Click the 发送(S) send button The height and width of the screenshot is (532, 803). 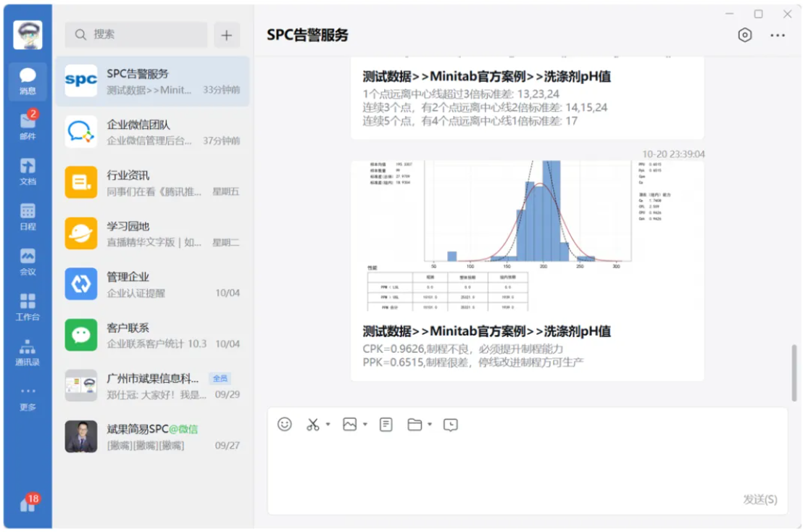pos(760,499)
